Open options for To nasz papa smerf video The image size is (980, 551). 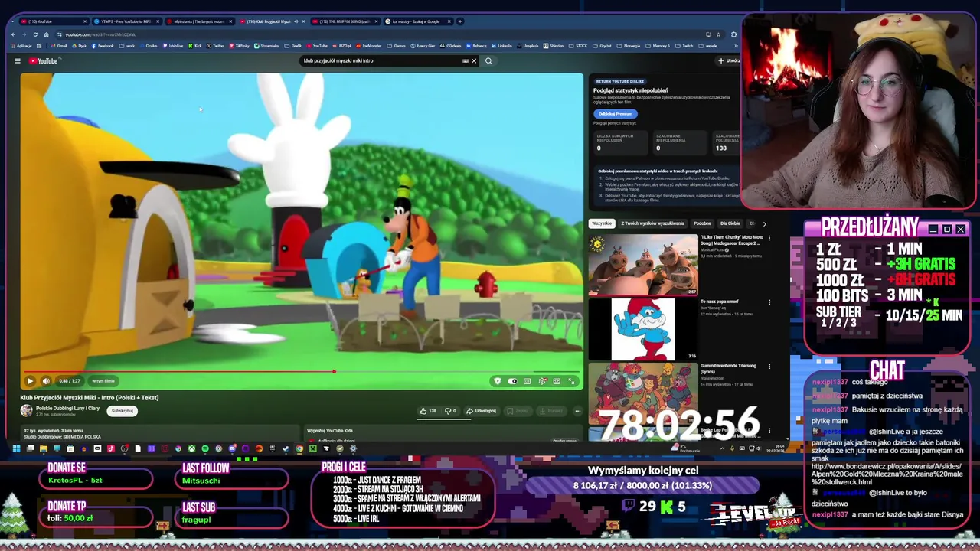coord(769,302)
